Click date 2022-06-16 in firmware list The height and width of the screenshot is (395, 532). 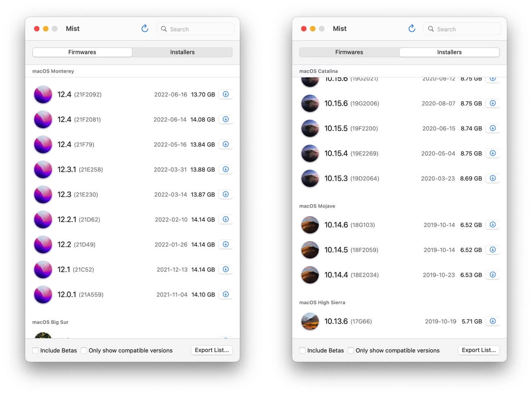(171, 94)
